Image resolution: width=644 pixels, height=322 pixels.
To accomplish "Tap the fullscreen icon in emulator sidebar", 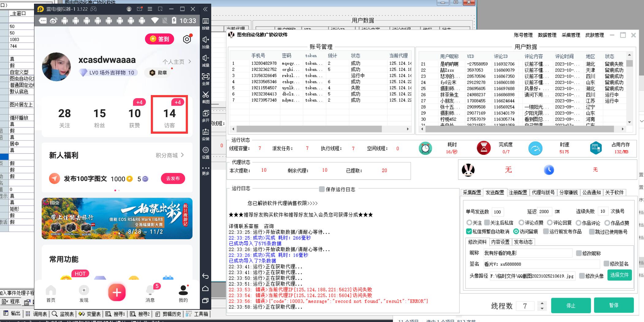I will [x=206, y=76].
